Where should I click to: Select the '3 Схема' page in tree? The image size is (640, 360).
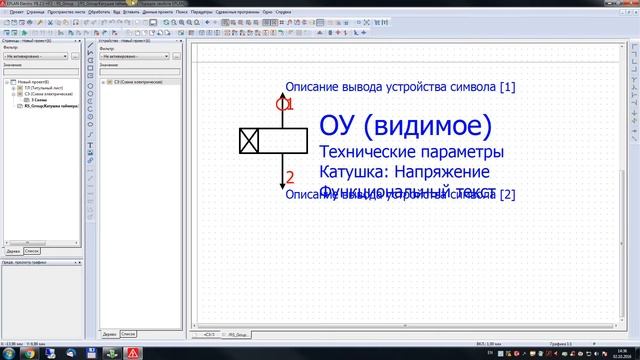[39, 100]
